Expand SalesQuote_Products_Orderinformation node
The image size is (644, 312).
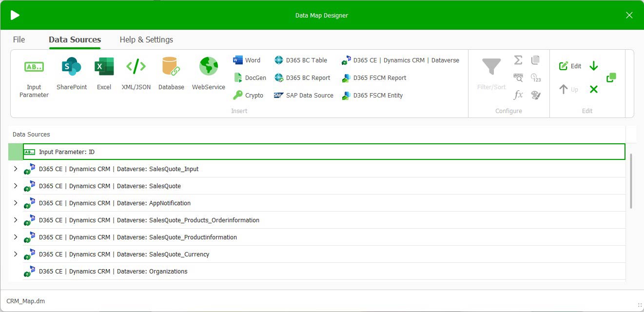(x=16, y=220)
